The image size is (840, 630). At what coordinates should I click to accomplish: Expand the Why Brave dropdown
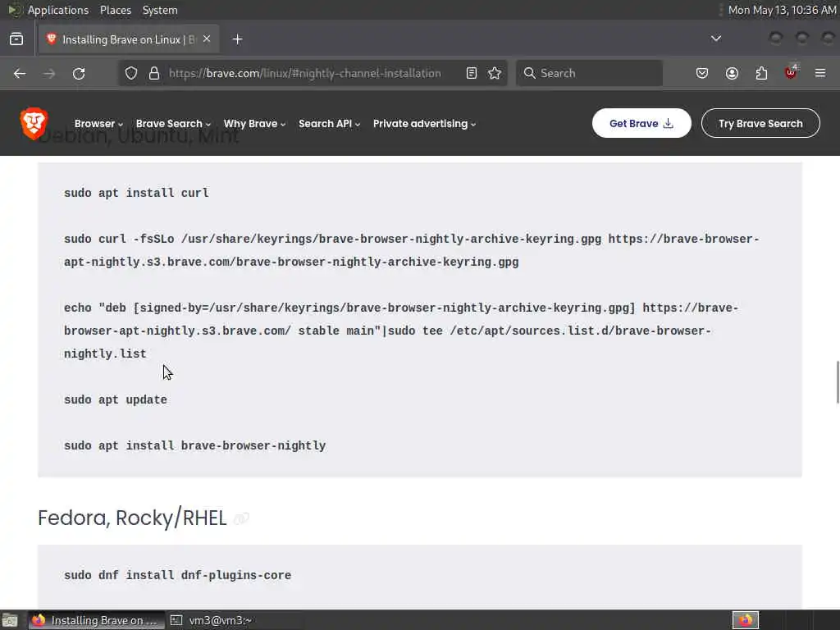[254, 124]
